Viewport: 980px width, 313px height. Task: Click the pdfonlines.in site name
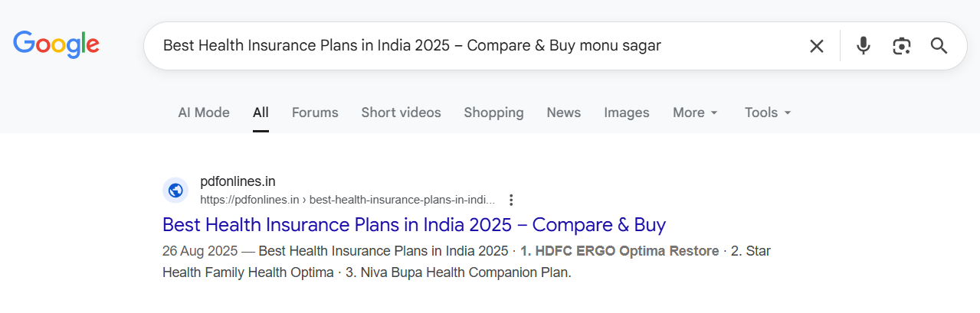pos(238,181)
